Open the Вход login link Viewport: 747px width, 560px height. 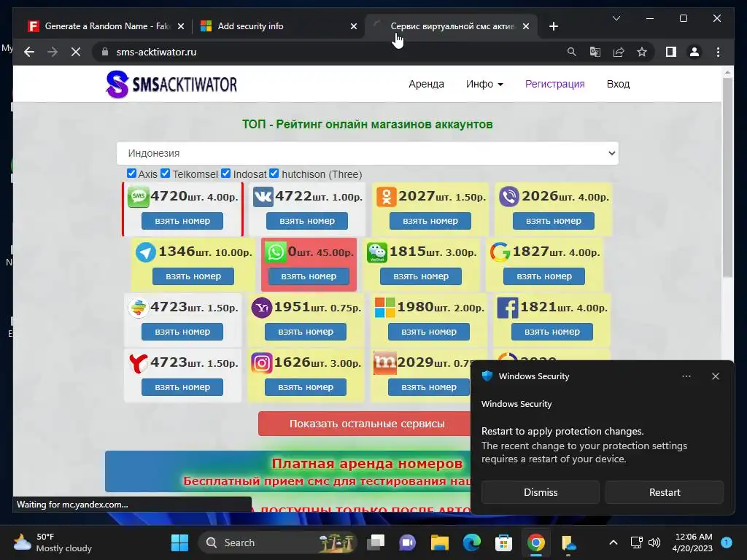click(x=618, y=85)
